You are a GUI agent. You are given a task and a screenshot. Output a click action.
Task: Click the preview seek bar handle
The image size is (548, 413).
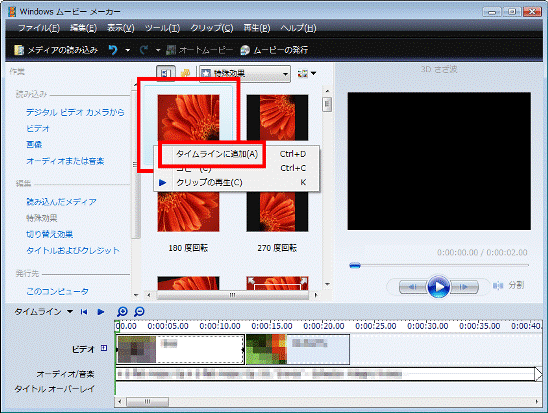[355, 266]
